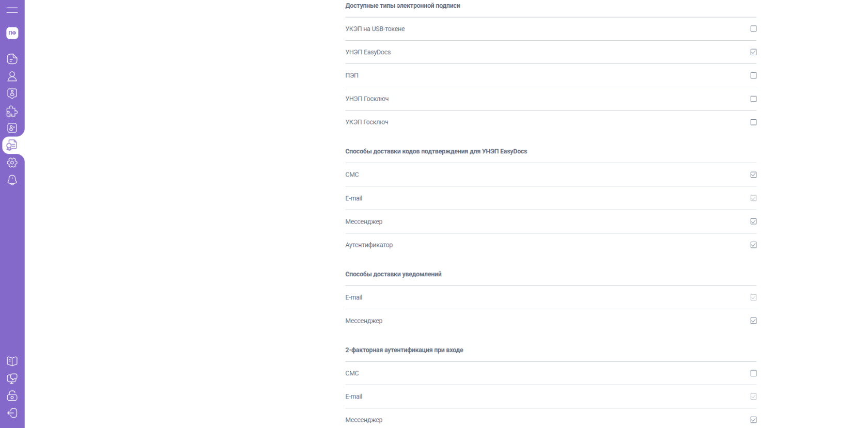Open the open book knowledge base icon

[12, 361]
